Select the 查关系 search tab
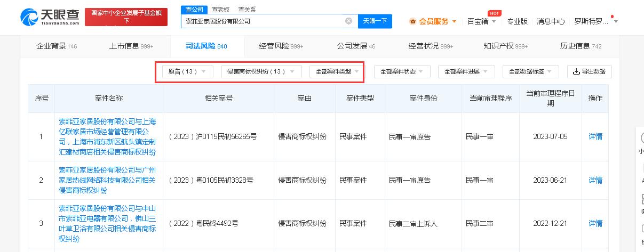 [x=247, y=9]
